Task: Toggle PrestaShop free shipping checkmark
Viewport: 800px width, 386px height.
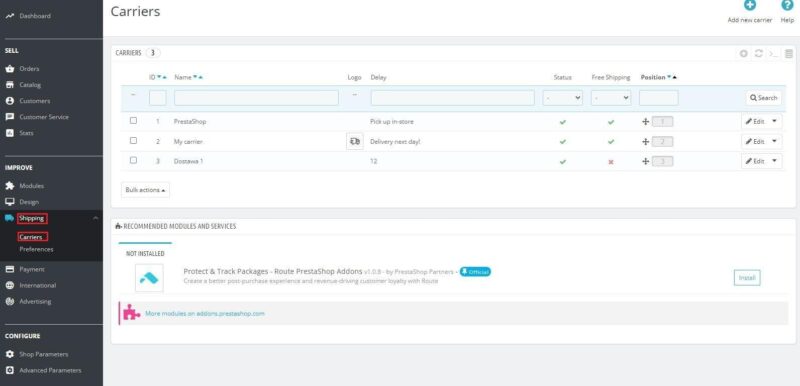Action: coord(611,122)
